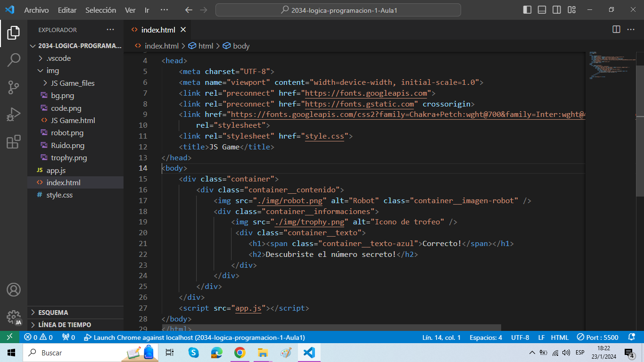
Task: Open the Customize Layout icon
Action: click(571, 10)
